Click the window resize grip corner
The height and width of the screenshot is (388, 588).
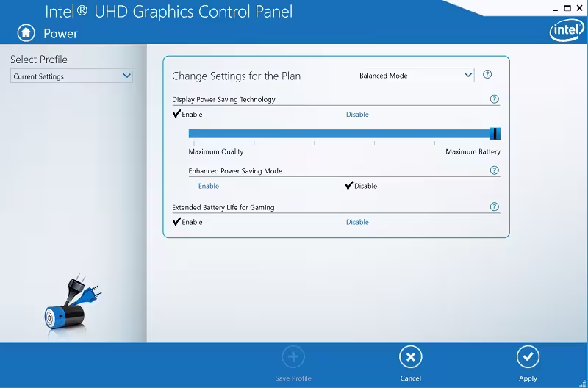583,383
